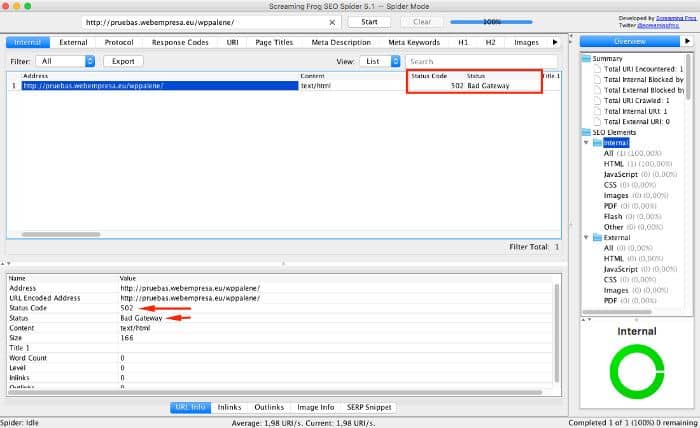Image resolution: width=700 pixels, height=428 pixels.
Task: Click the Total External URI document icon
Action: (x=597, y=121)
